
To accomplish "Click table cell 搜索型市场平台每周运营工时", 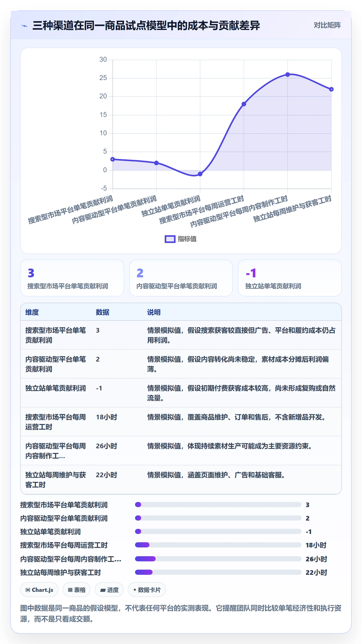I will pyautogui.click(x=56, y=422).
